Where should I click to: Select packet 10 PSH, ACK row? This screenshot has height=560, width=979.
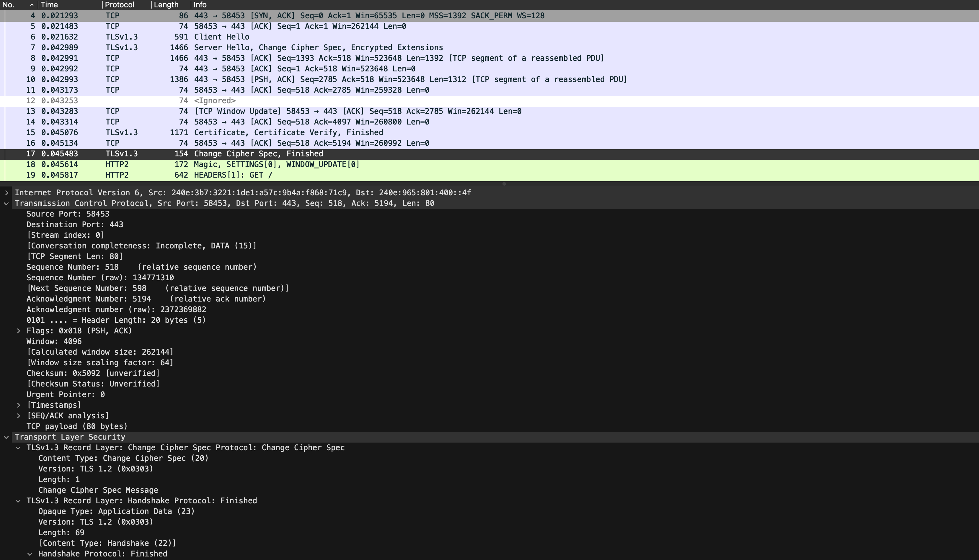(x=489, y=80)
